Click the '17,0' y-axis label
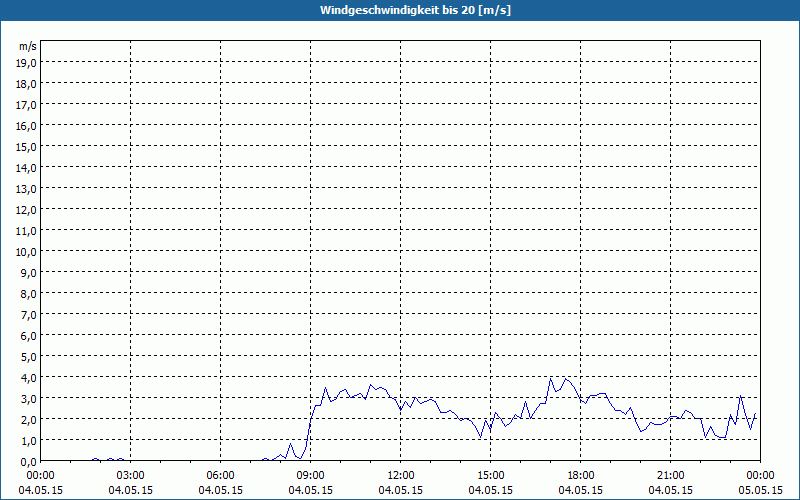The height and width of the screenshot is (500, 800). tap(26, 105)
